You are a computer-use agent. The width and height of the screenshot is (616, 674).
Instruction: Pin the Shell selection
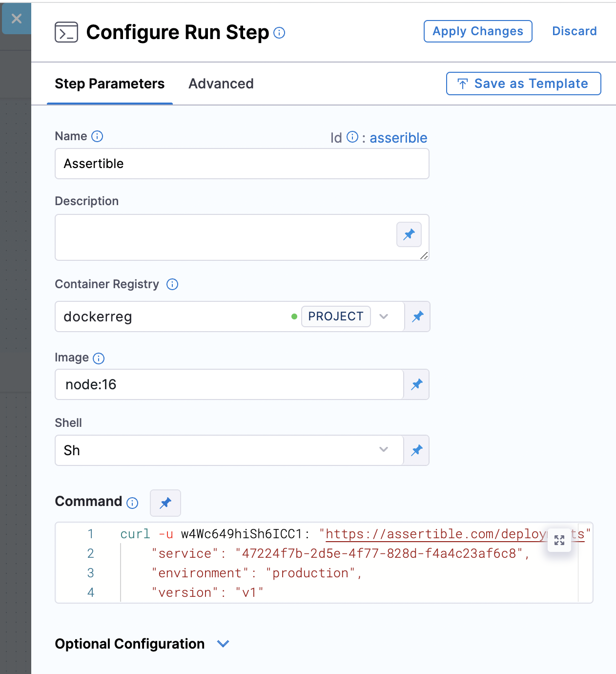[x=416, y=450]
